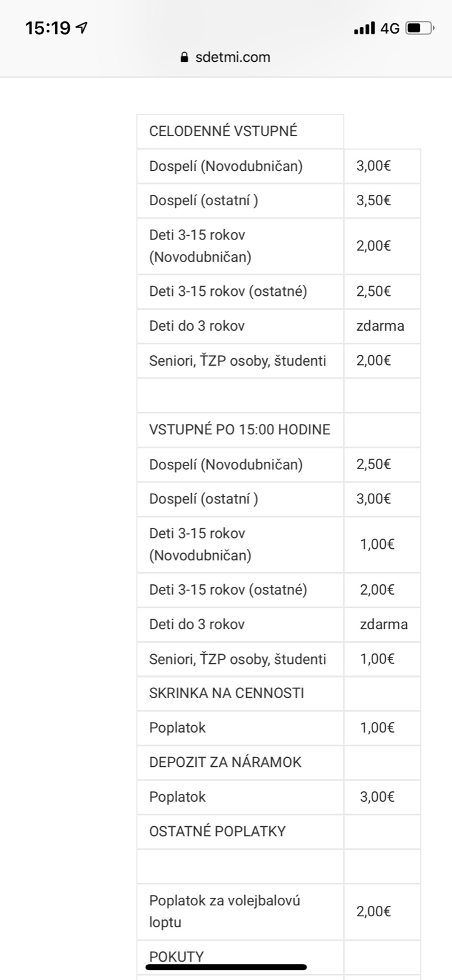Tap Dospelí (ostatní) under CELODENNÉ VSTUPNÉ

[203, 200]
